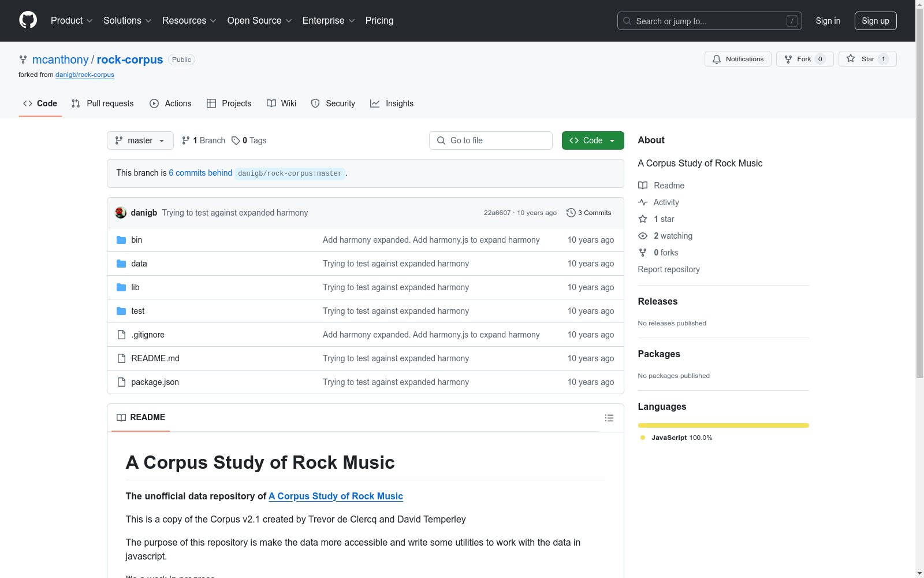Image resolution: width=924 pixels, height=578 pixels.
Task: Open the master branch selector dropdown
Action: pyautogui.click(x=140, y=140)
